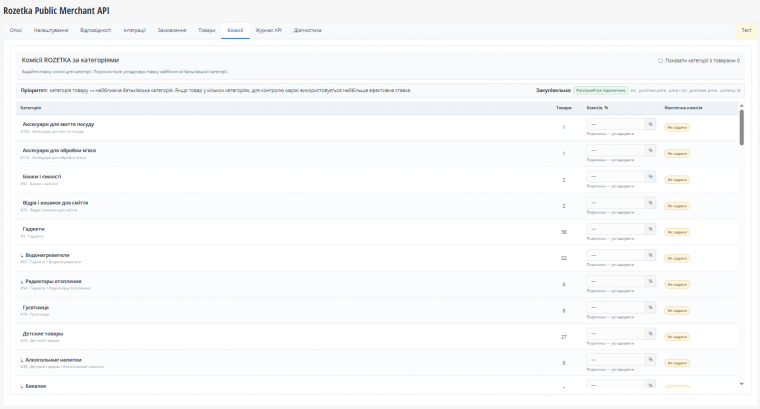Focus commission input for Аксесуари для миття посуду
The image size is (760, 409).
(x=616, y=124)
